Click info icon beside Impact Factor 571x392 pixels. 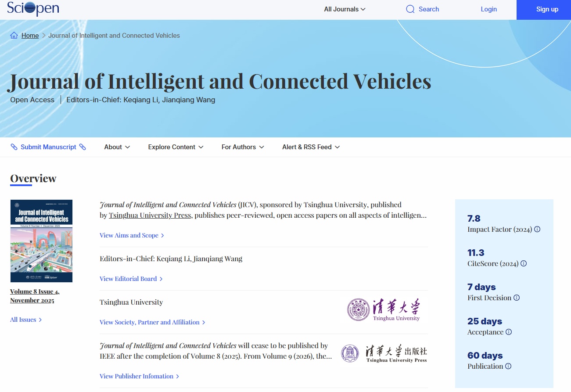pyautogui.click(x=537, y=229)
